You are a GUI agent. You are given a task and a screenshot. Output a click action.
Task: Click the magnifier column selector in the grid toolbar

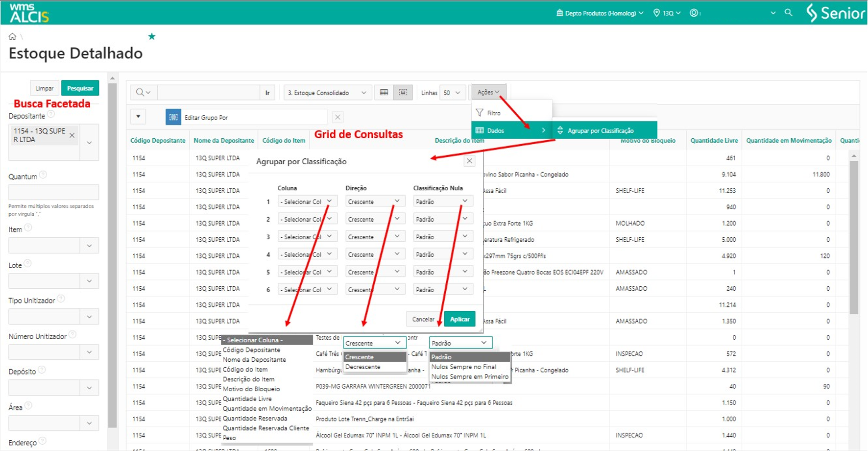pos(144,93)
